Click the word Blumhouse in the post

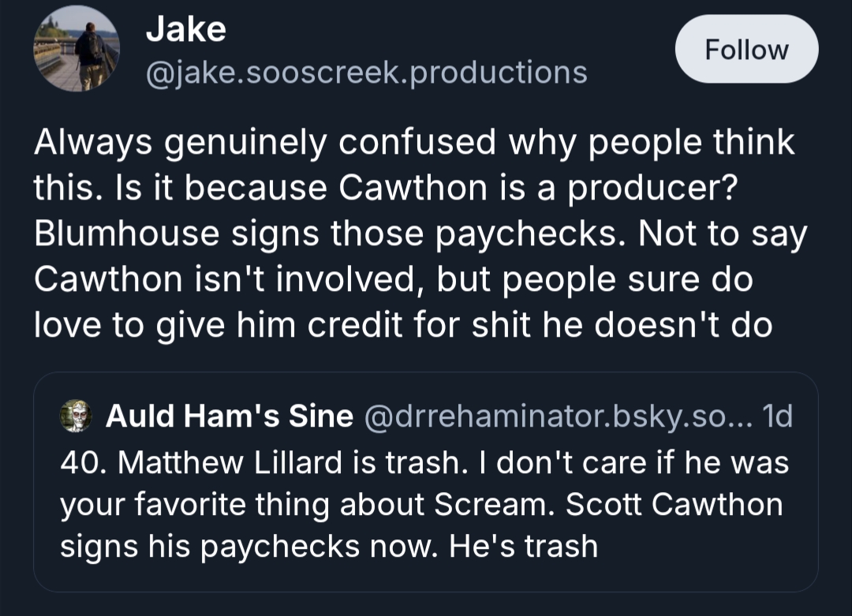coord(125,235)
